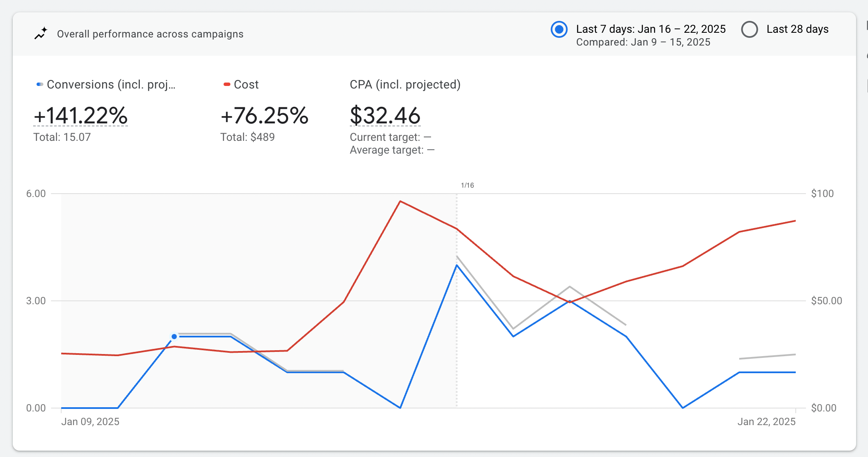This screenshot has height=457, width=868.
Task: Click Overall performance across campaigns title
Action: click(150, 34)
